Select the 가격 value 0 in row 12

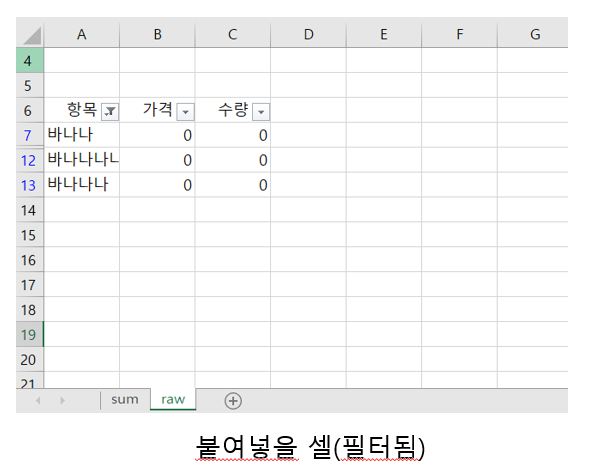(157, 160)
